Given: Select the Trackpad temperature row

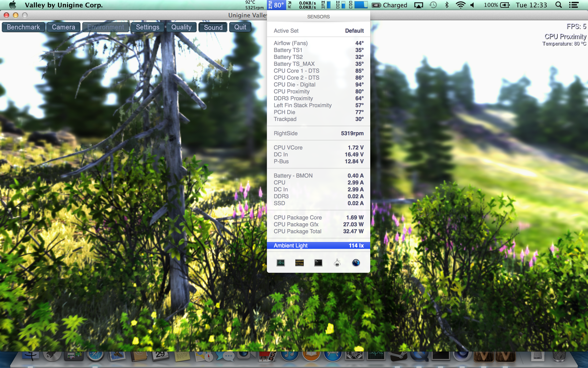Looking at the screenshot, I should (318, 119).
